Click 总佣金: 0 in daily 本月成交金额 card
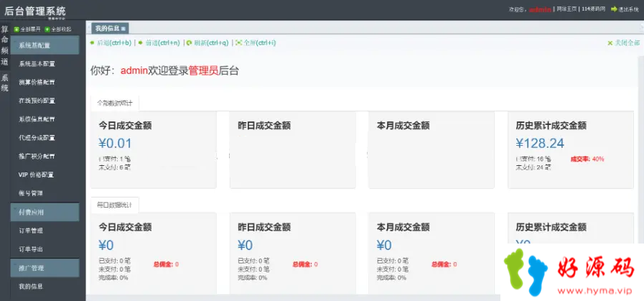The height and width of the screenshot is (301, 644). click(444, 264)
